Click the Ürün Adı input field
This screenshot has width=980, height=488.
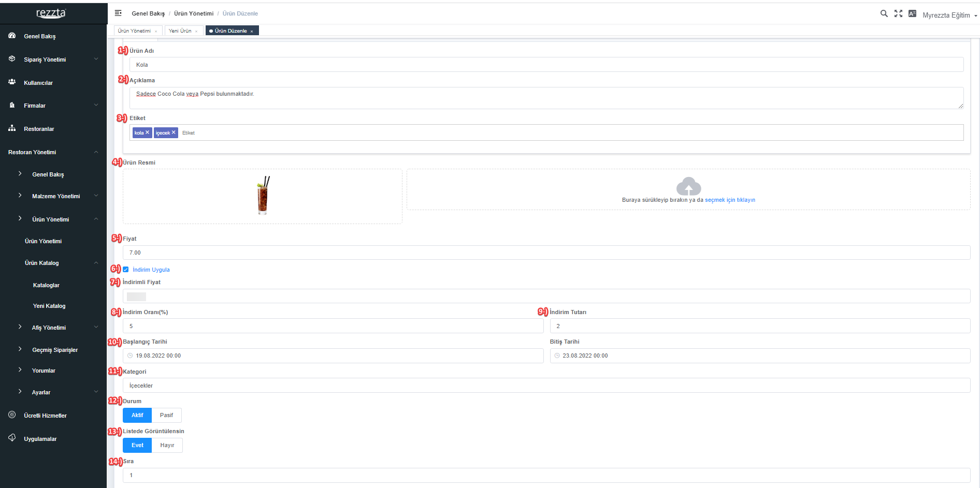[546, 65]
